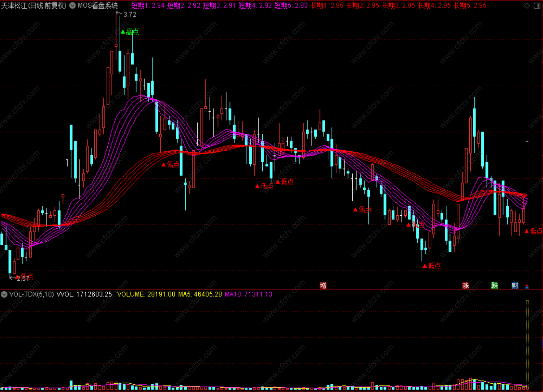Viewport: 543px width, 392px height.
Task: Click the 2.57 lowest price label
Action: tap(23, 279)
